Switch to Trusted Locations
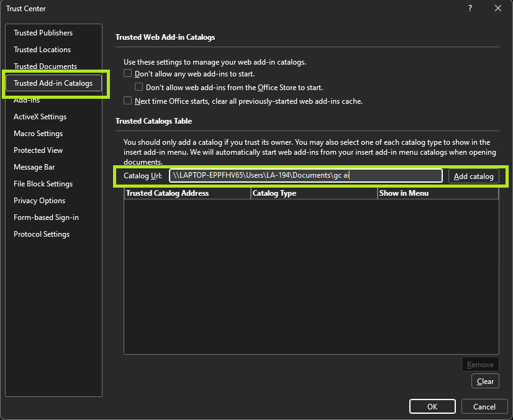Viewport: 513px width, 420px height. [x=42, y=50]
